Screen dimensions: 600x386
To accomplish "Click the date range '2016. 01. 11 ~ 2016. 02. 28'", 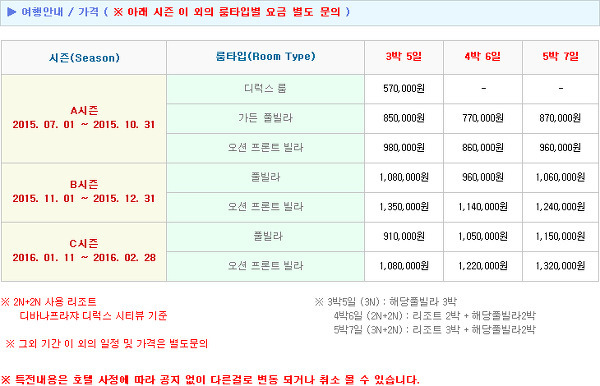I will [84, 257].
